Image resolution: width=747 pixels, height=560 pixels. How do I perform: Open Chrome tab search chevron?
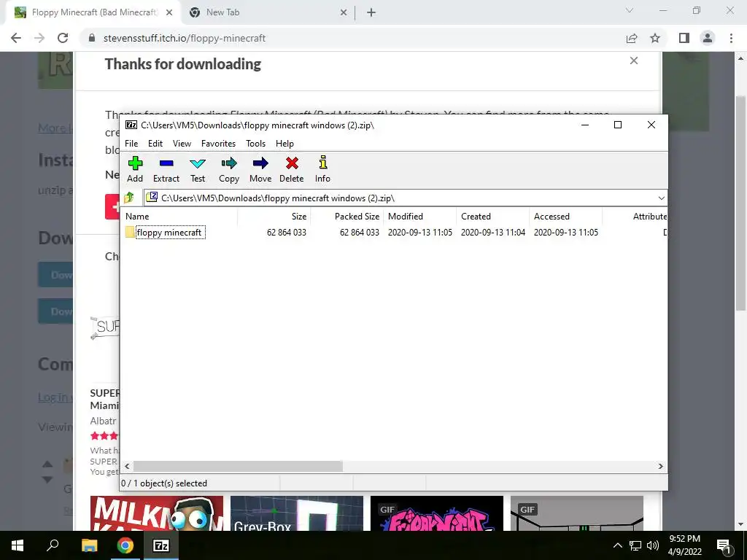(630, 10)
